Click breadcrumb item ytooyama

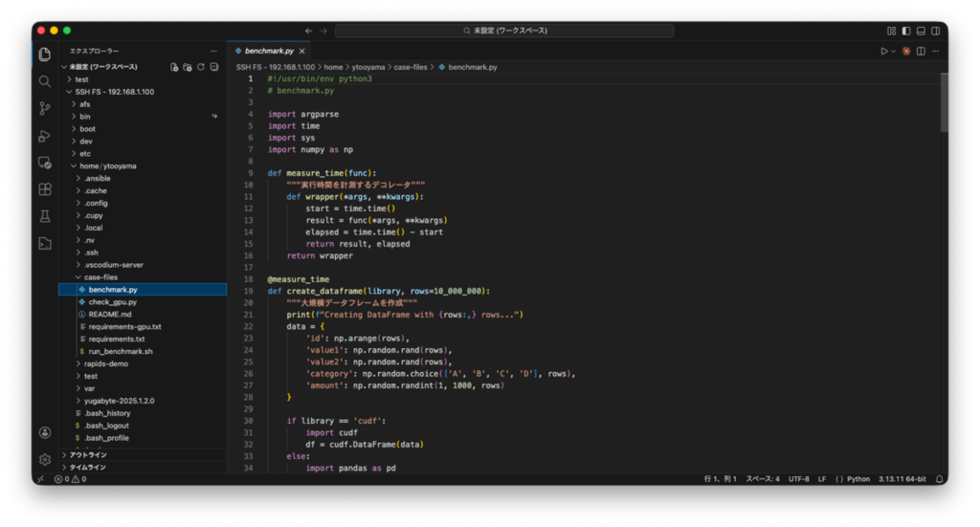point(368,67)
